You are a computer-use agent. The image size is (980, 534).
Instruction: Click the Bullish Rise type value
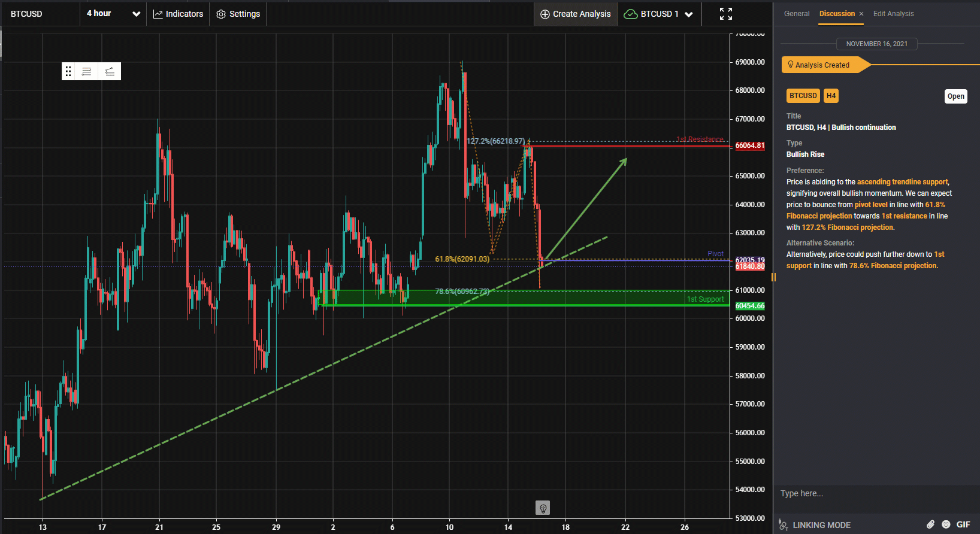[805, 154]
